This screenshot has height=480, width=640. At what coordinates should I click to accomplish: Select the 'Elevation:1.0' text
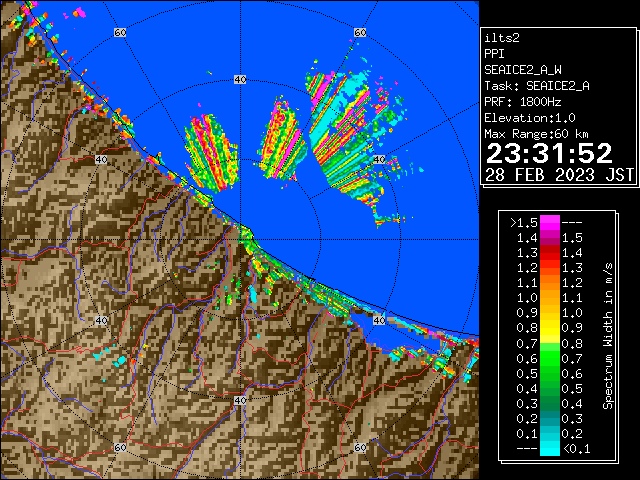click(x=530, y=118)
